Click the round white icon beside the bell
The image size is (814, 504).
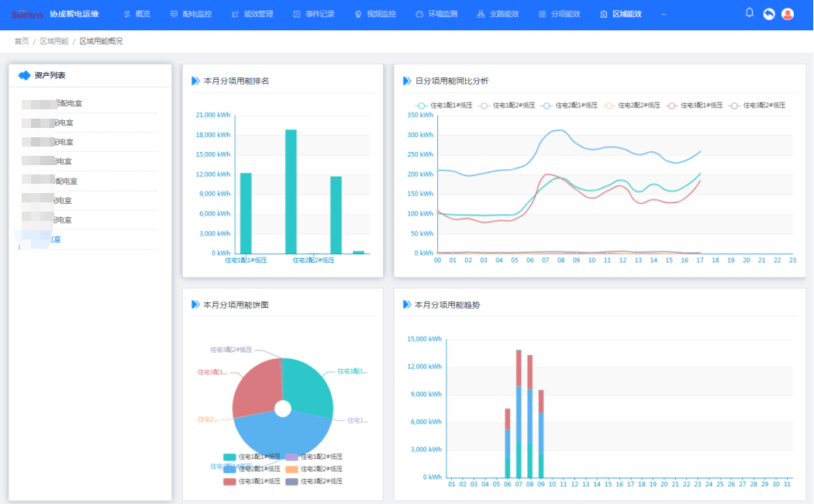769,14
